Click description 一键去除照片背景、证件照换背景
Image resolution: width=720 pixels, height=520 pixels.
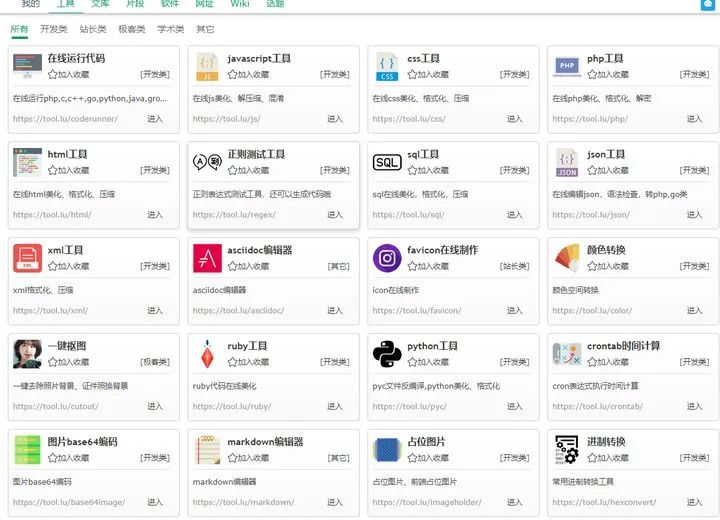pyautogui.click(x=70, y=386)
